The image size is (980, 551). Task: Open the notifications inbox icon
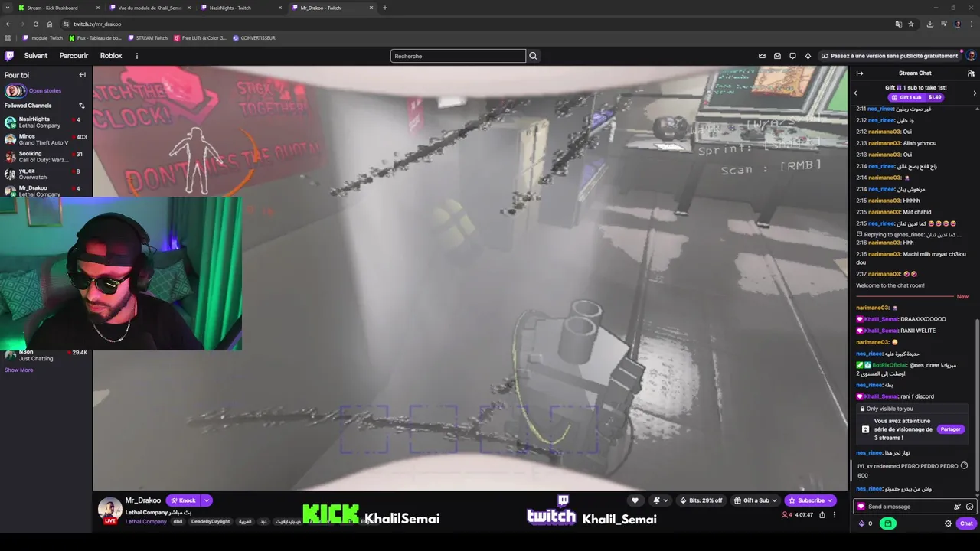coord(777,56)
